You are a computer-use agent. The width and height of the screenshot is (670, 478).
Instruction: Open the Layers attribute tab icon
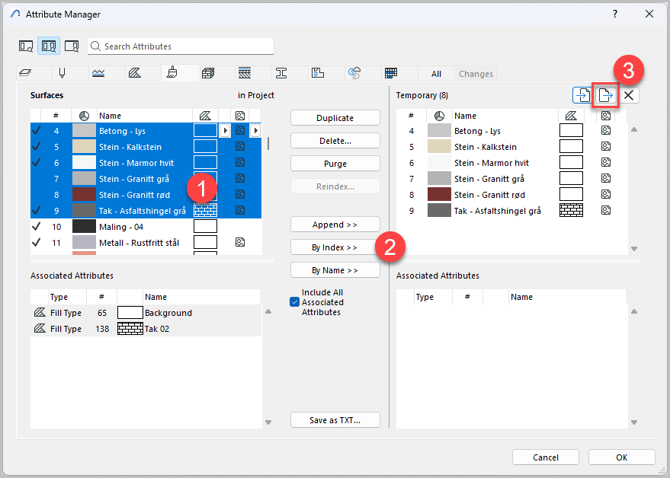[26, 74]
